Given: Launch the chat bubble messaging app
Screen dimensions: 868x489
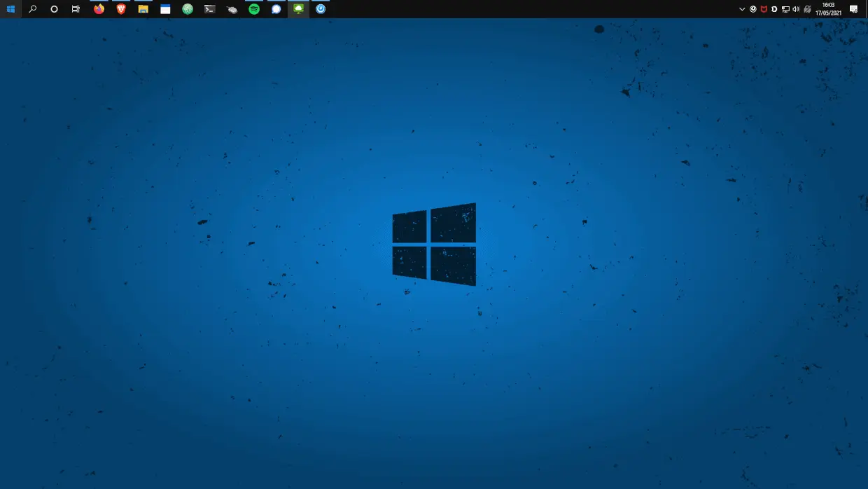Looking at the screenshot, I should 276,9.
